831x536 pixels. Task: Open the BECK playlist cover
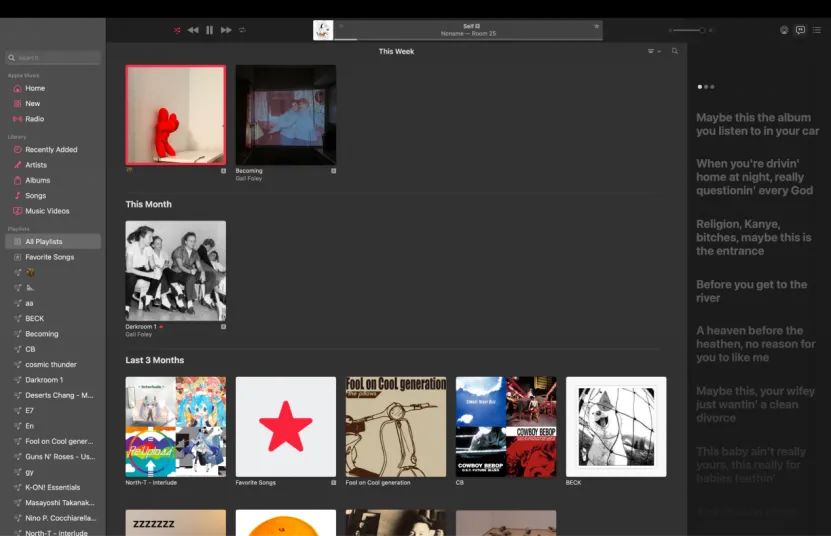click(616, 427)
